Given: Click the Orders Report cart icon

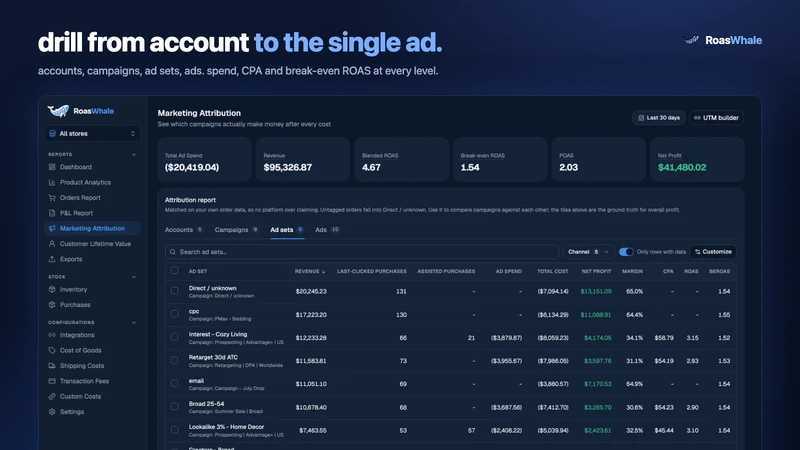Looking at the screenshot, I should click(52, 197).
